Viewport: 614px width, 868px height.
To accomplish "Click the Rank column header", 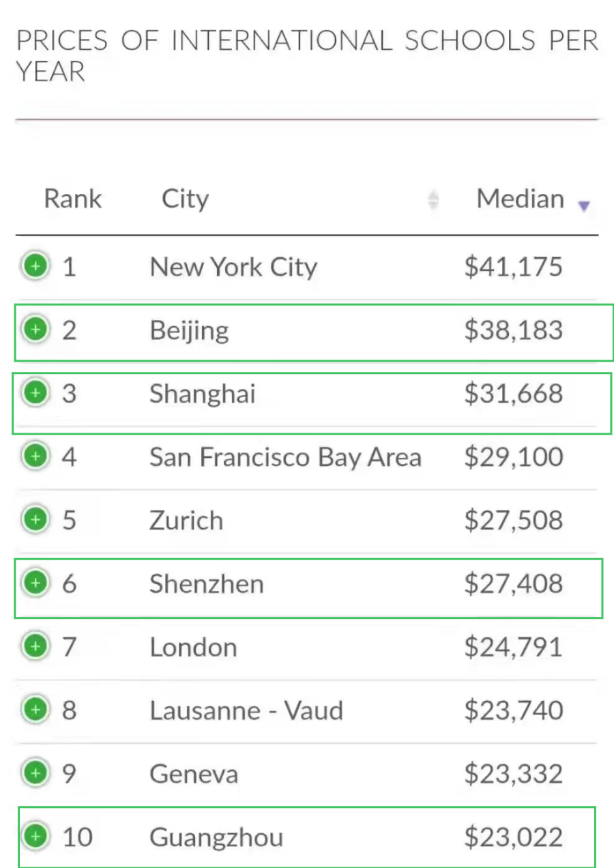I will [x=73, y=199].
